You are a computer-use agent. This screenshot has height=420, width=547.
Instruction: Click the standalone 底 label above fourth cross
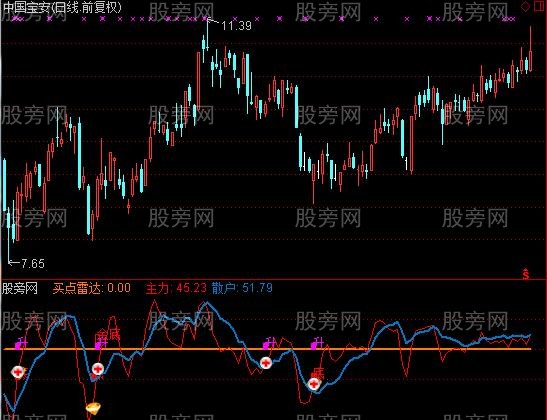coord(318,373)
